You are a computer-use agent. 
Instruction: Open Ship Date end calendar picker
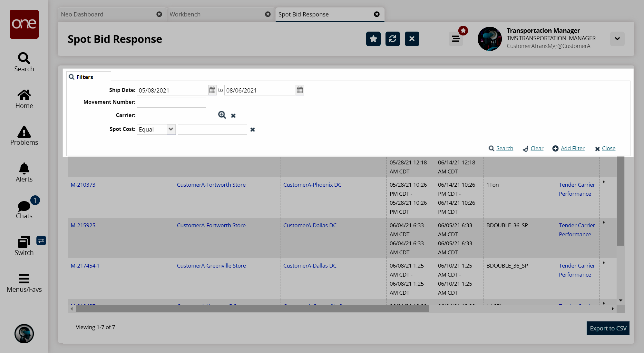(300, 90)
